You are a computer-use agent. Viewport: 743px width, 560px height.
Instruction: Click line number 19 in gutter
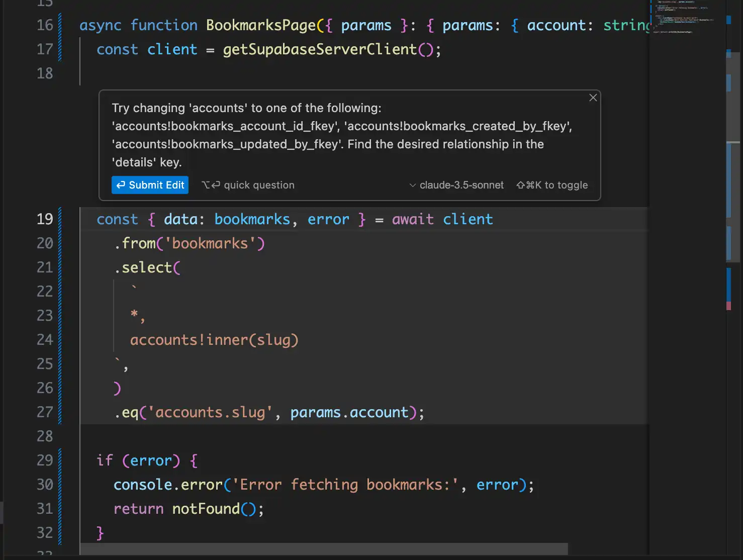pos(45,219)
